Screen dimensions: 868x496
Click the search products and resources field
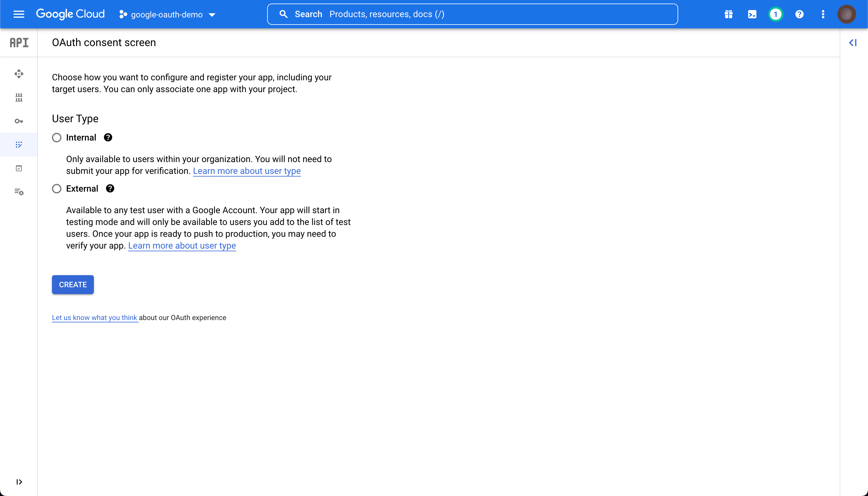point(472,14)
